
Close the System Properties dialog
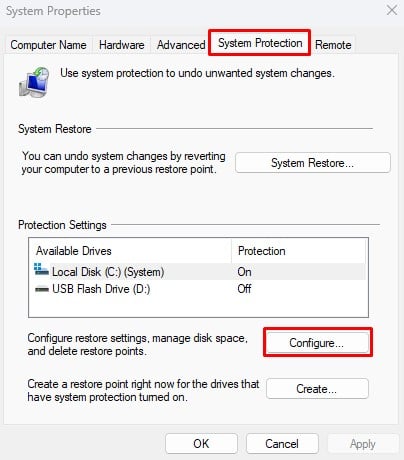click(x=392, y=10)
